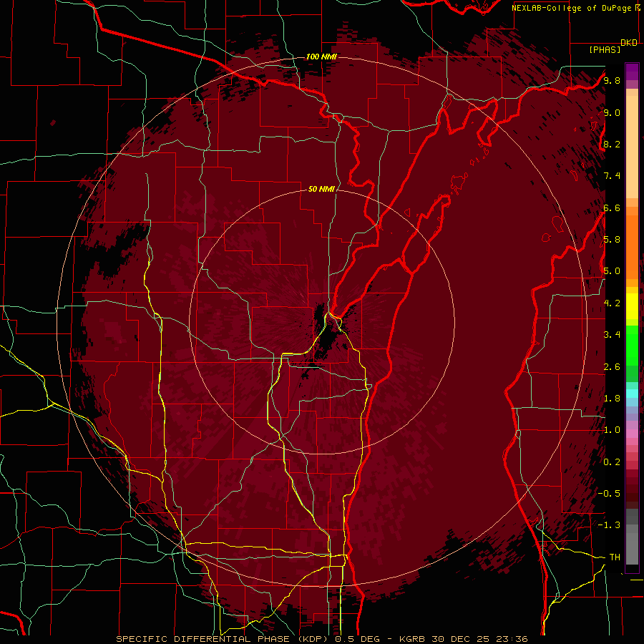Select the 9.0 color scale value
644x644 pixels.
[612, 112]
